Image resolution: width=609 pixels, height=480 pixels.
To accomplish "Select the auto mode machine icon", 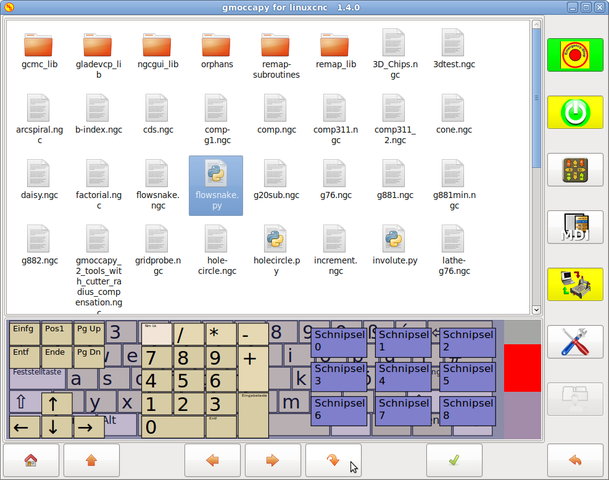I will pos(575,285).
